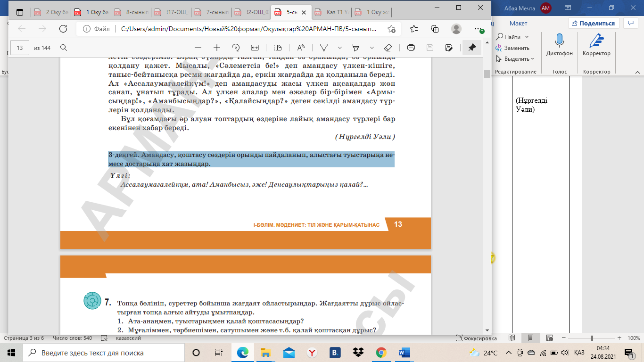
Task: Save the PDF with floppy icon
Action: pos(430,48)
